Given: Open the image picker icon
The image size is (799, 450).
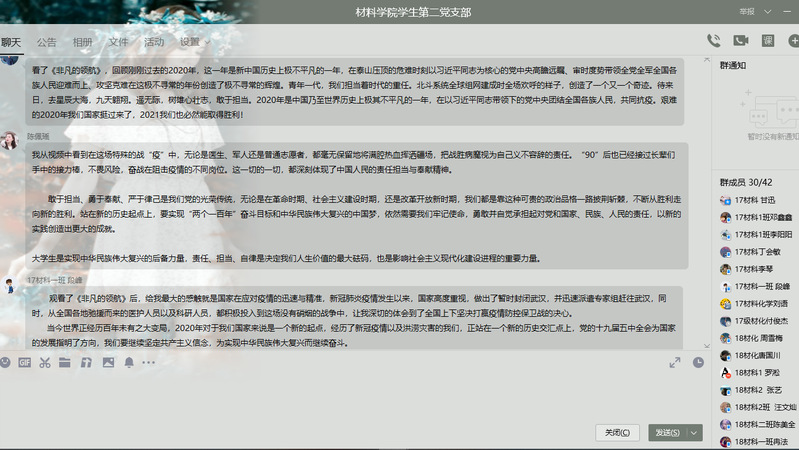Looking at the screenshot, I should pyautogui.click(x=108, y=362).
